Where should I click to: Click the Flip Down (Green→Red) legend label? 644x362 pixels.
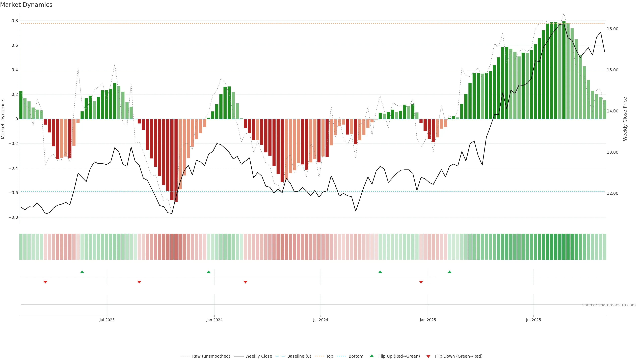click(459, 356)
